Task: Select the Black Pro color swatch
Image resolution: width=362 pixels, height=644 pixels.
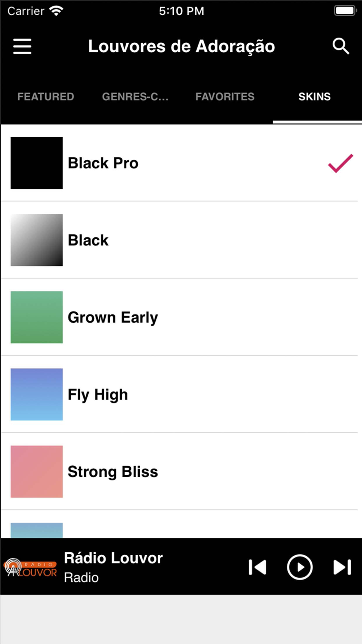Action: (x=37, y=163)
